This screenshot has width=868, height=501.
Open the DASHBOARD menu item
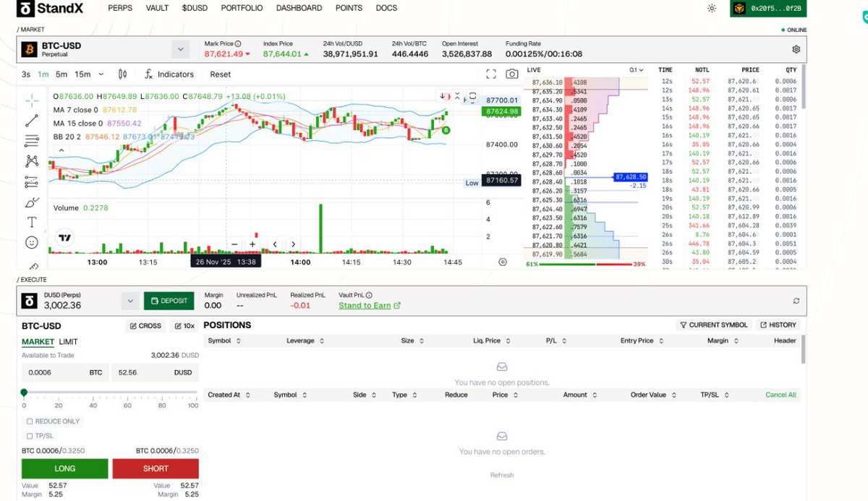(299, 8)
